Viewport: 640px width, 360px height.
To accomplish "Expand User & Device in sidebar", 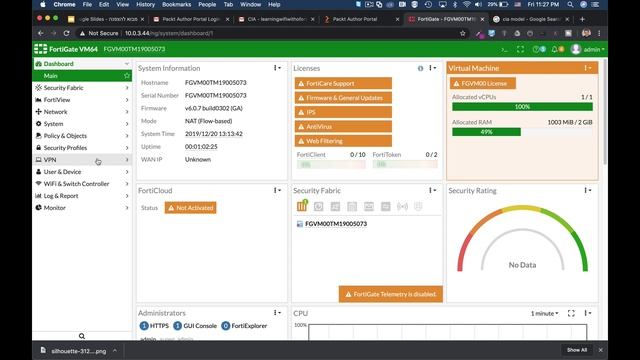I will click(82, 172).
